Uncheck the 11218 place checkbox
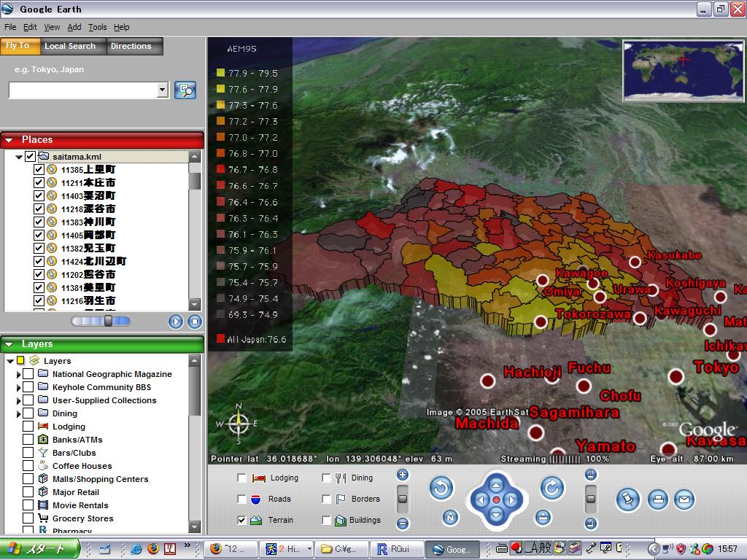This screenshot has width=747, height=560. [x=39, y=209]
